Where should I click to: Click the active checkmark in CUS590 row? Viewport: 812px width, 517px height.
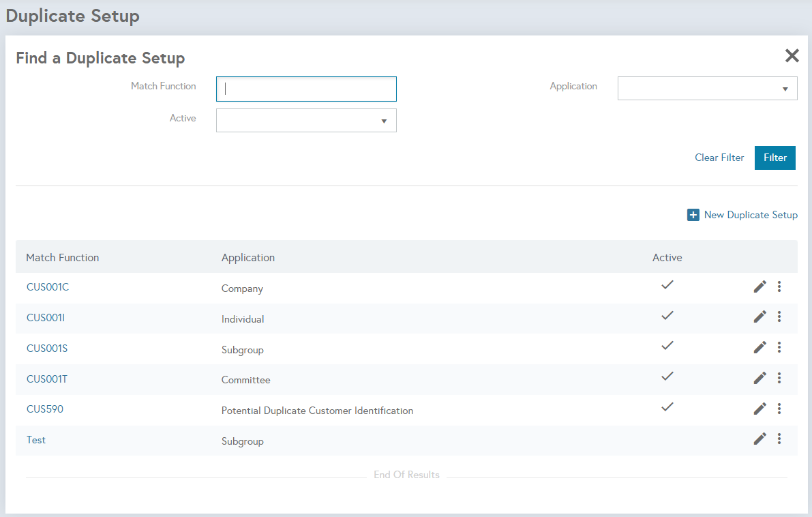667,407
